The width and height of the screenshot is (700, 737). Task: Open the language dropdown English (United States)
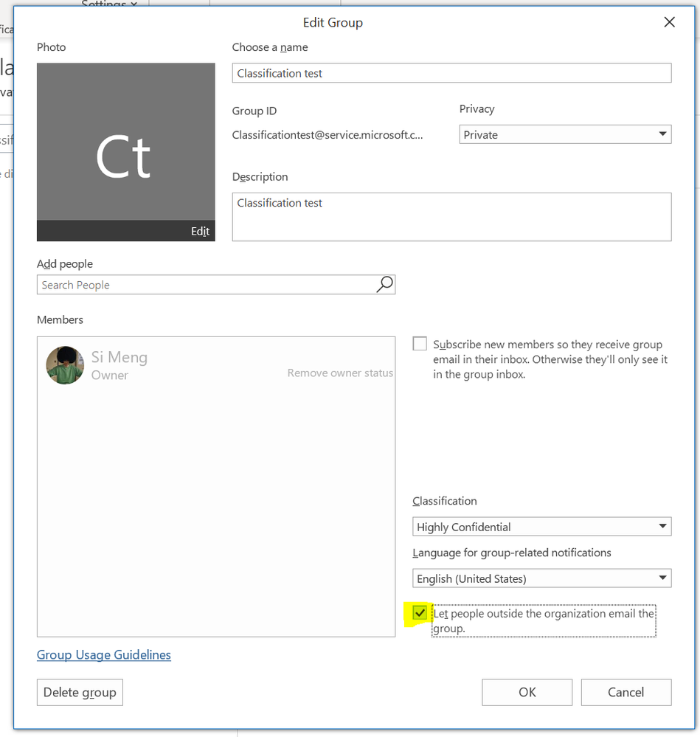point(541,578)
